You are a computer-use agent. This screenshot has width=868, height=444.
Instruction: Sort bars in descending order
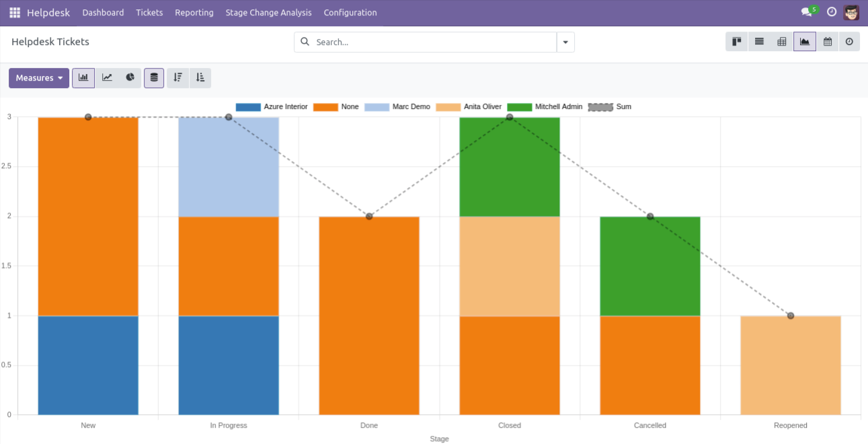tap(177, 78)
